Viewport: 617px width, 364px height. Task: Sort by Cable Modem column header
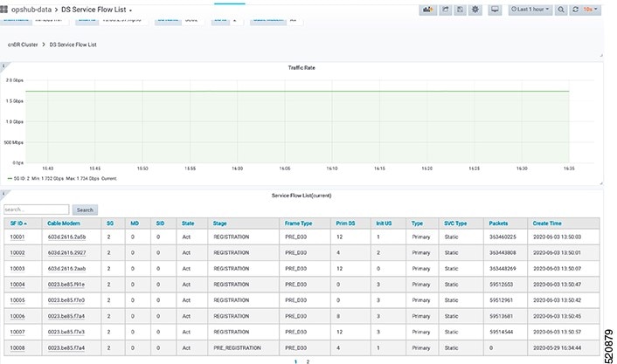pyautogui.click(x=64, y=223)
